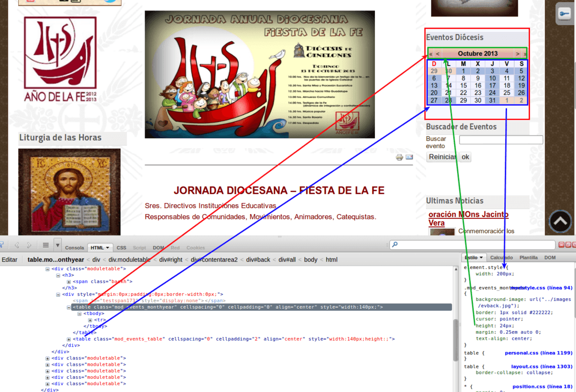Viewport: 576px width, 392px height.
Task: Open the dropdown arrow beside the lines icon
Action: [x=58, y=245]
